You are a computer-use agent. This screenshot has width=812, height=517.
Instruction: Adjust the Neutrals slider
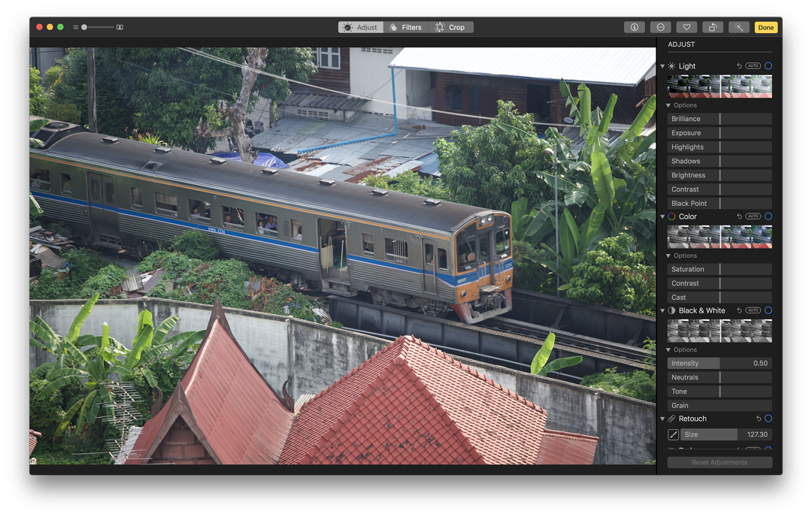[720, 377]
